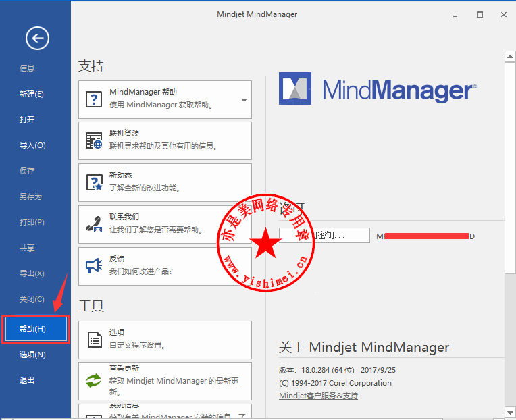
Task: Click the 查看更新 updates card
Action: coord(165,381)
